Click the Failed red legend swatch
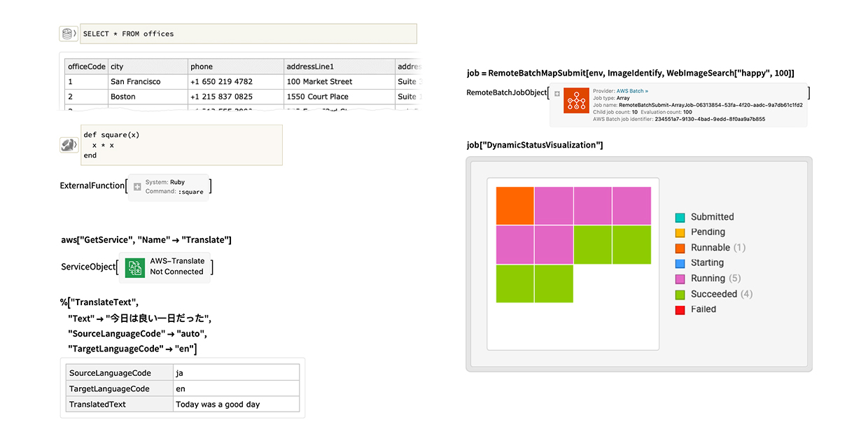Viewport: 868px width, 441px height. pos(679,309)
